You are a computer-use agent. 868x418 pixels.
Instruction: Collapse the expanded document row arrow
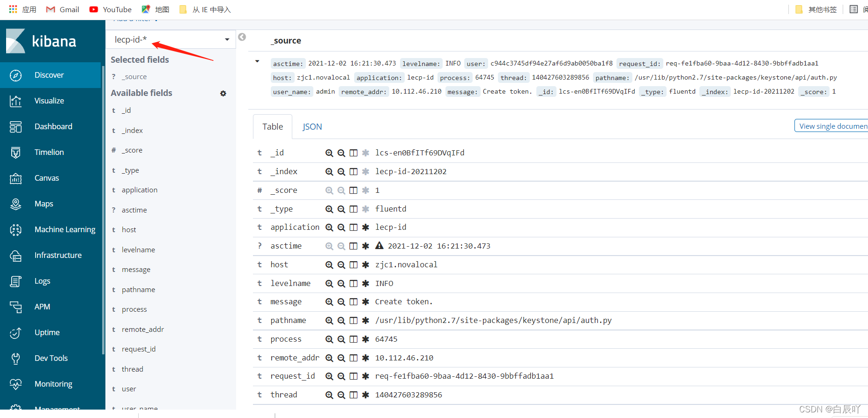click(257, 61)
